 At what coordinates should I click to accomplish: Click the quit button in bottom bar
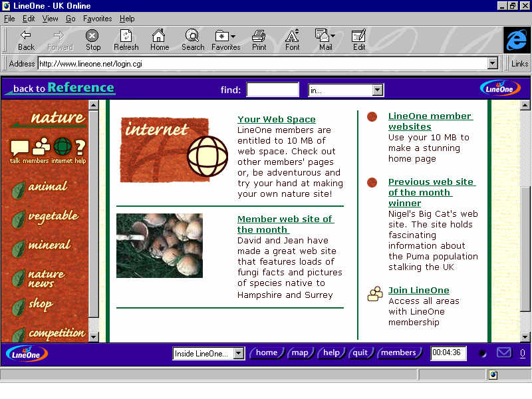tap(360, 353)
